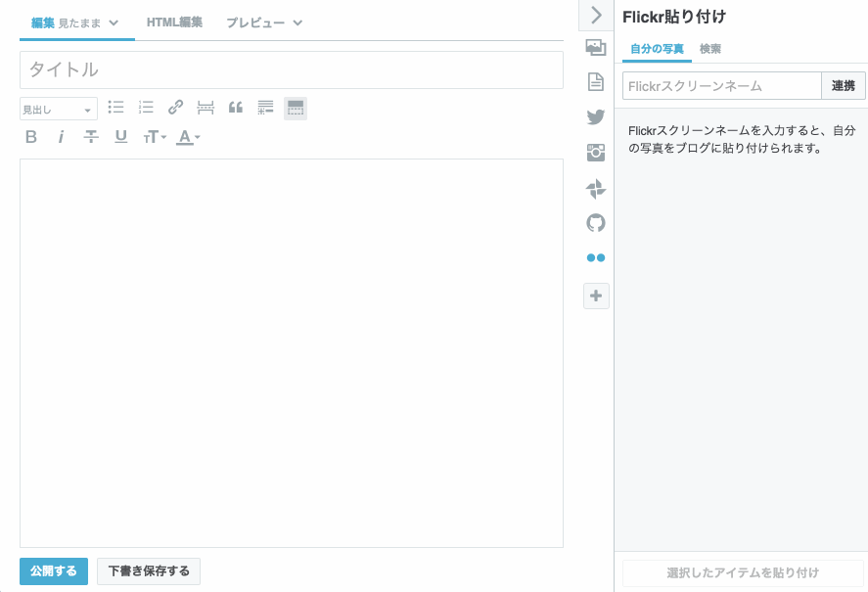The width and height of the screenshot is (868, 592).
Task: Switch to the 検索 tab in Flickr panel
Action: [x=711, y=48]
